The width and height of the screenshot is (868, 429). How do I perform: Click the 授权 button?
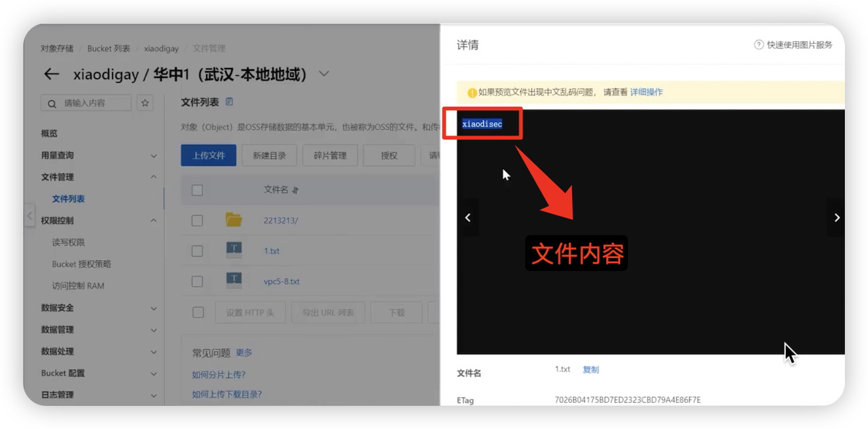389,155
